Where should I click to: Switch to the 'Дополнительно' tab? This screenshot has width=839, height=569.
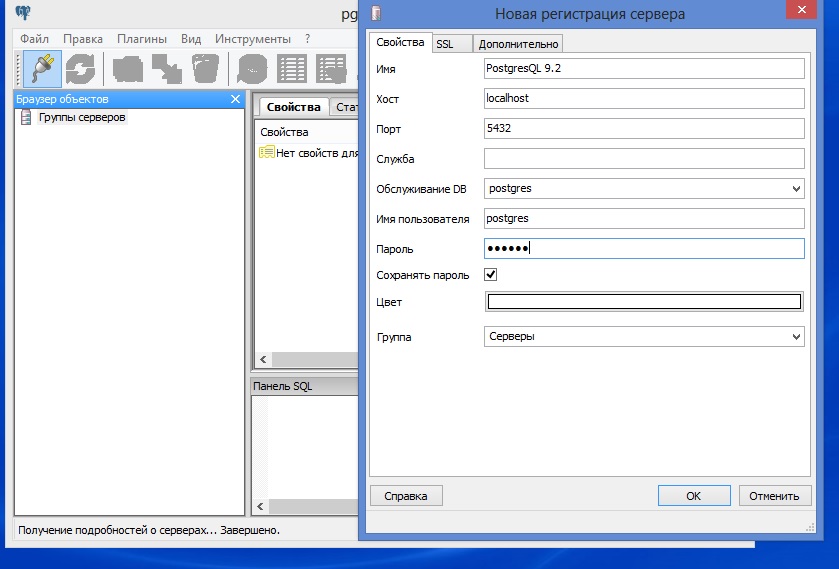[x=518, y=43]
